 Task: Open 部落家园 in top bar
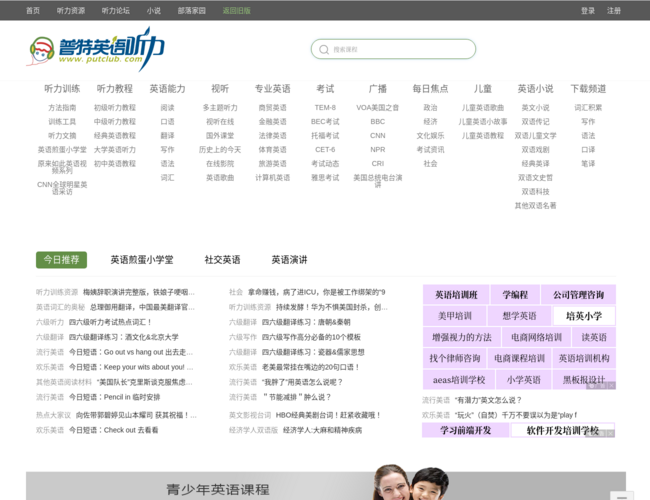pyautogui.click(x=192, y=11)
